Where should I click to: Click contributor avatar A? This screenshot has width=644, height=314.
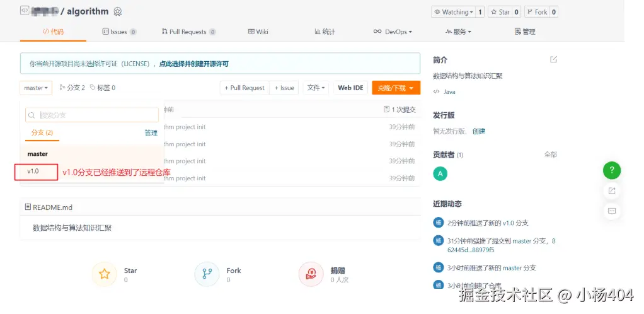coord(440,173)
